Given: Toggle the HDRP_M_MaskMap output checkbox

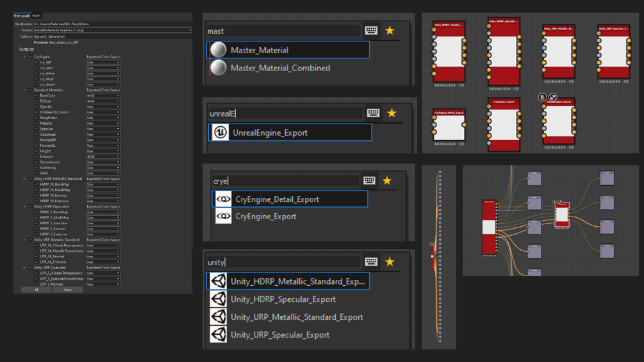Looking at the screenshot, I should (x=36, y=190).
